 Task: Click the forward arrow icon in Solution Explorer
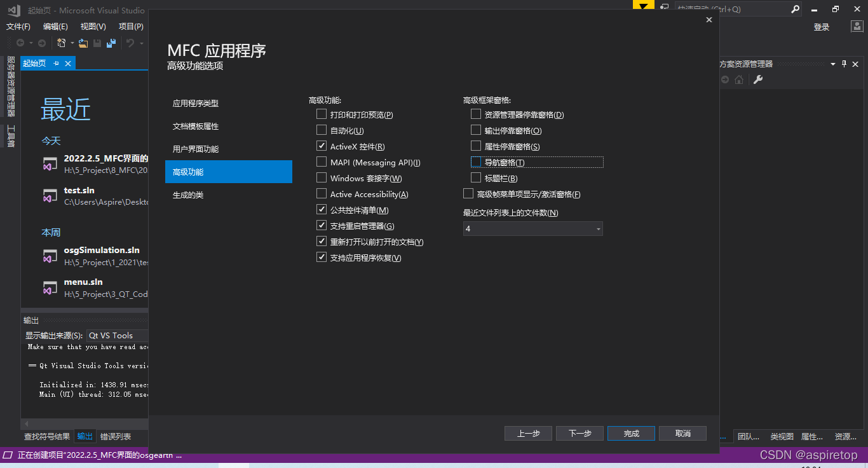coord(725,80)
